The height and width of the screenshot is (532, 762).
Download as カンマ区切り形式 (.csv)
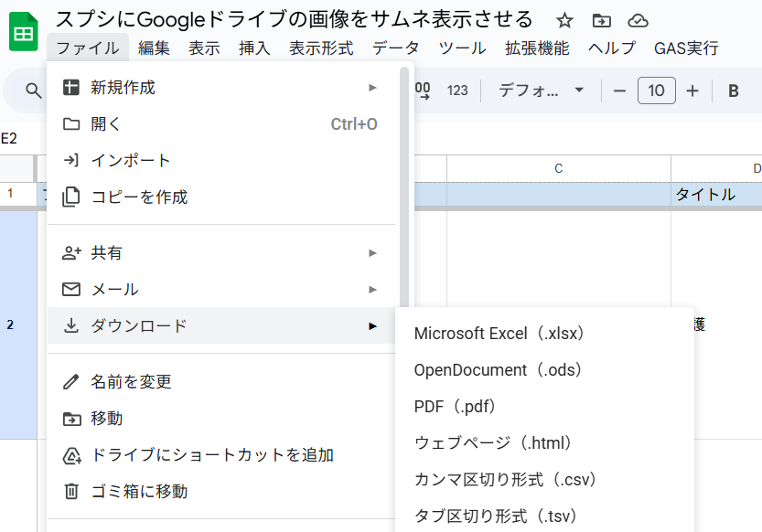pos(545,480)
